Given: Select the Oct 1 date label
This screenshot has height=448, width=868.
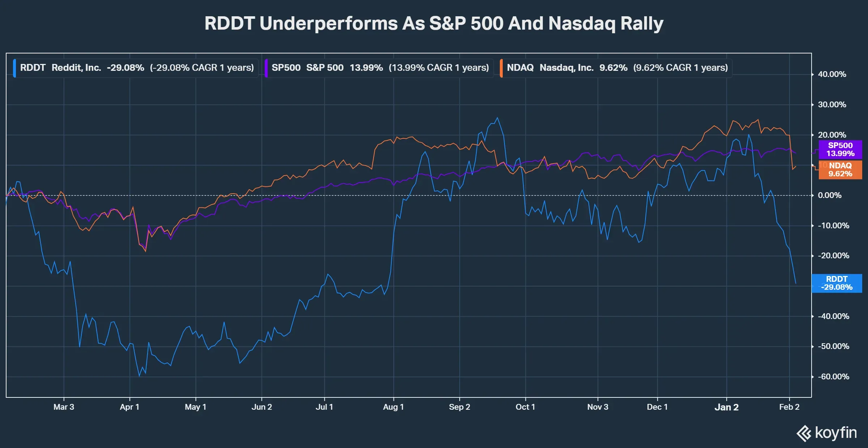Looking at the screenshot, I should [525, 407].
